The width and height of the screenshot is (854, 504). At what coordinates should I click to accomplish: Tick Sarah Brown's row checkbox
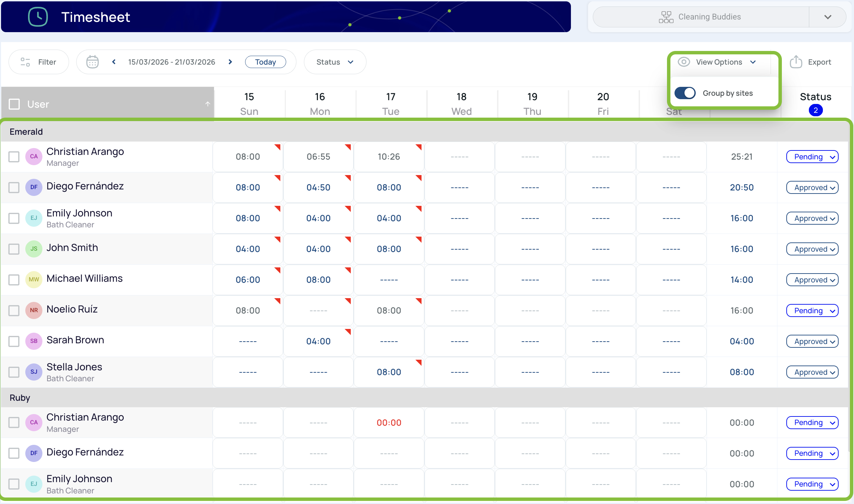pos(14,341)
